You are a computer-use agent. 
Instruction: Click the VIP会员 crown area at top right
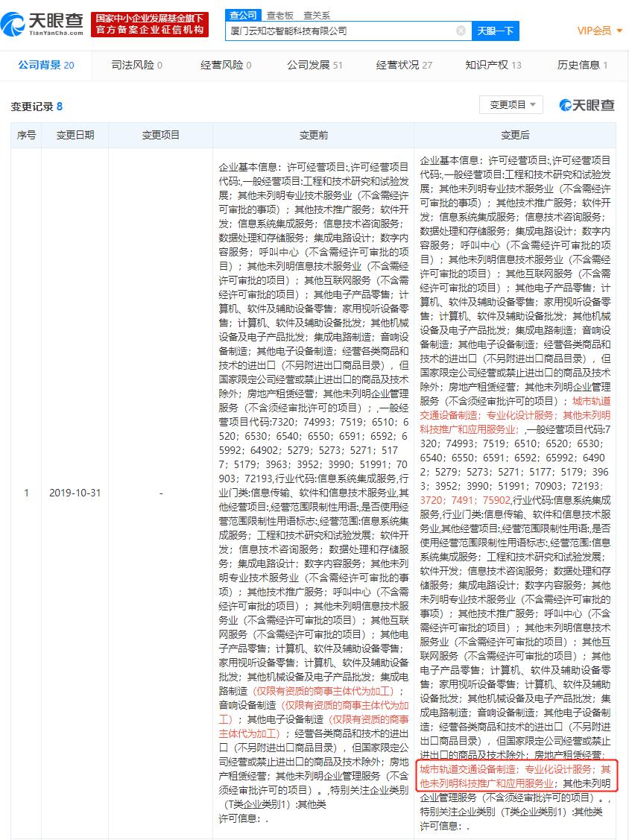(594, 31)
